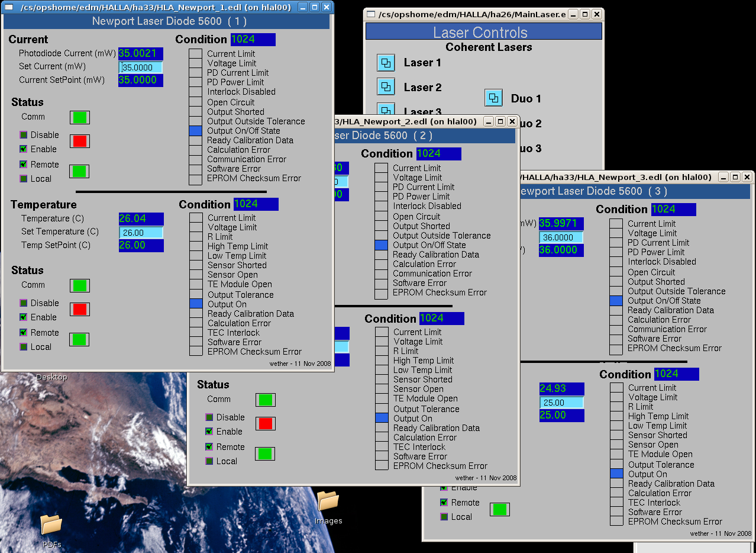Click green Remote indicator in diode 1 Current status
The height and width of the screenshot is (553, 756).
pyautogui.click(x=80, y=172)
